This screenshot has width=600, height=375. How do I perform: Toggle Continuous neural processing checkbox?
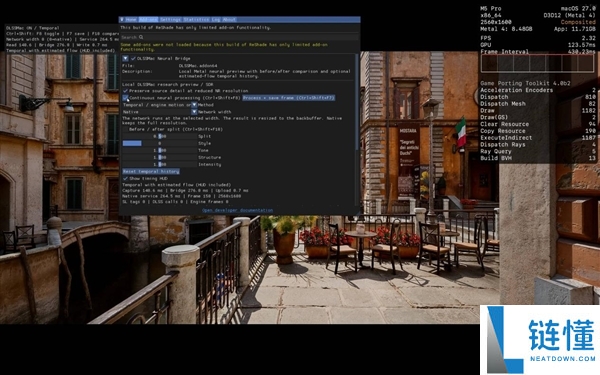point(125,98)
